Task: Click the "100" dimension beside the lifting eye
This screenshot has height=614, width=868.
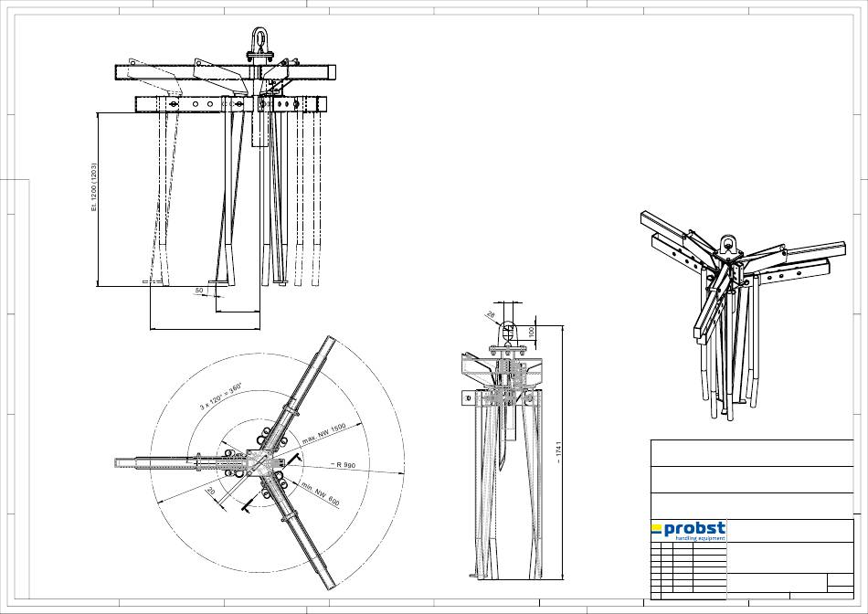Action: 532,333
